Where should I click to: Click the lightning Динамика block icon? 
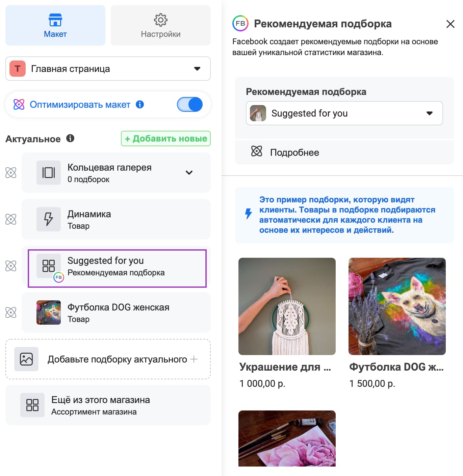[49, 219]
